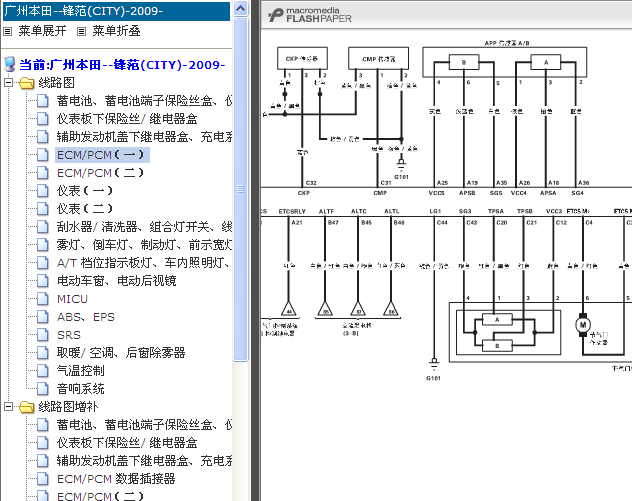Click page icon beside SRS
The height and width of the screenshot is (501, 632).
[43, 335]
